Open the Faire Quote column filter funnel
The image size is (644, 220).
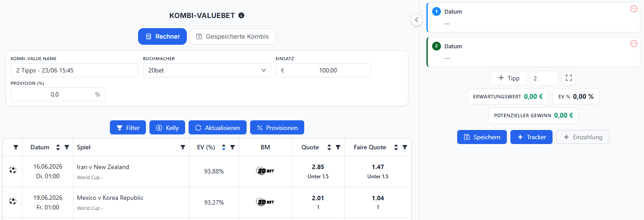tap(405, 148)
